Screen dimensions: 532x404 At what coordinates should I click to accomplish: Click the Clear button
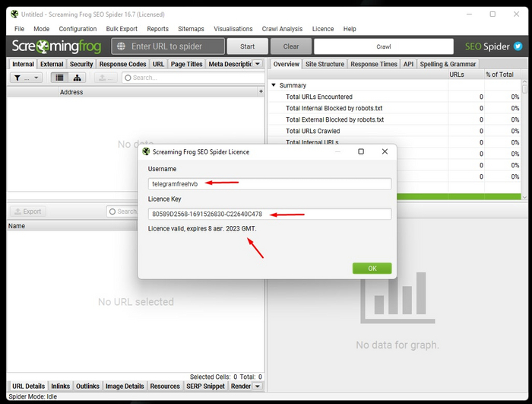click(291, 46)
